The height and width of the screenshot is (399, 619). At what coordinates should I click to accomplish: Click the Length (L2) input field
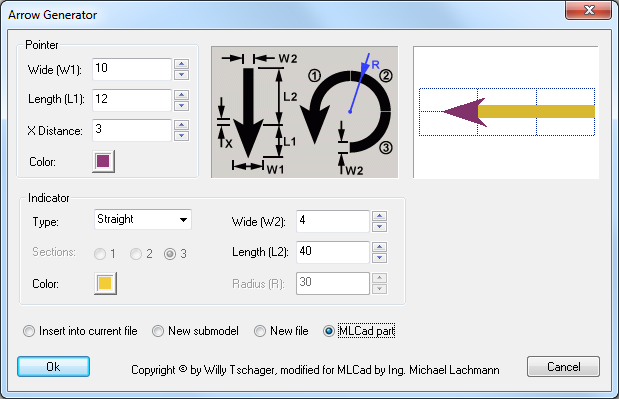pos(333,252)
